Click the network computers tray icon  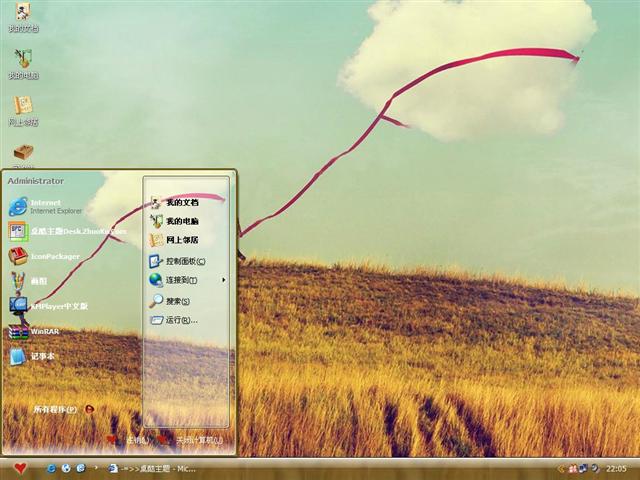coord(583,469)
